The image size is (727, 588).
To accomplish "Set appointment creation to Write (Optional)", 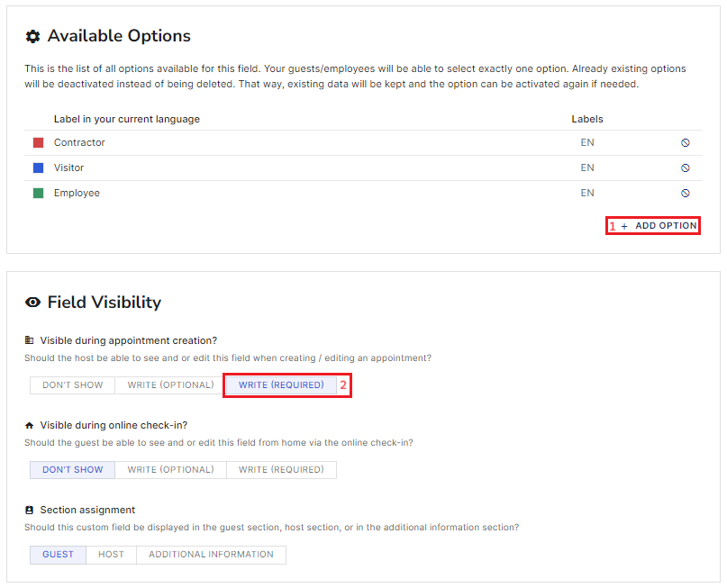I will point(170,385).
